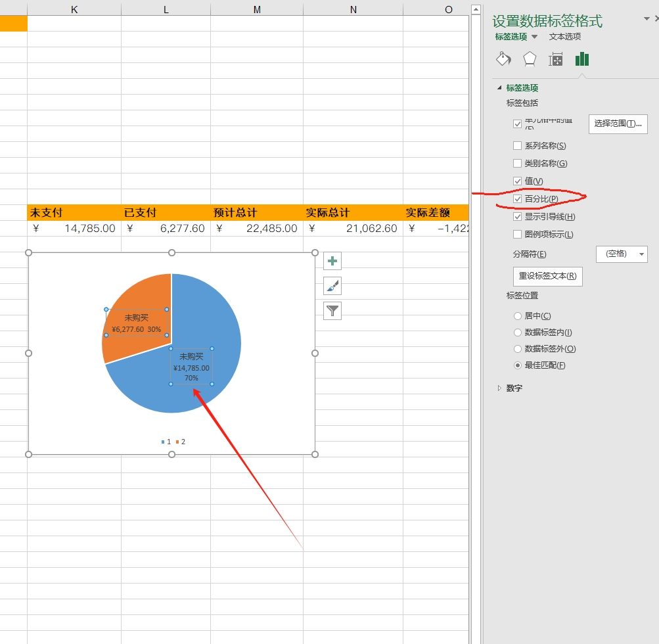Select Label Options bar chart icon
Viewport: 659px width, 644px height.
coord(582,59)
